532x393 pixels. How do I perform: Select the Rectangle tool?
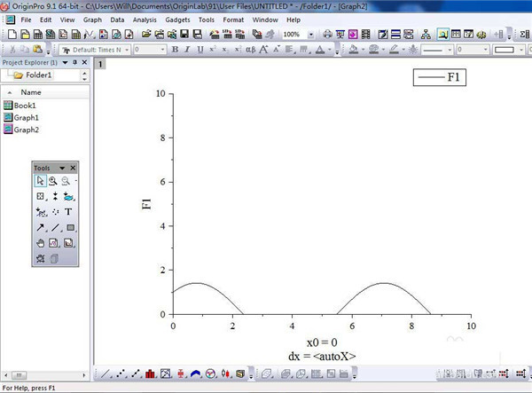tap(70, 228)
